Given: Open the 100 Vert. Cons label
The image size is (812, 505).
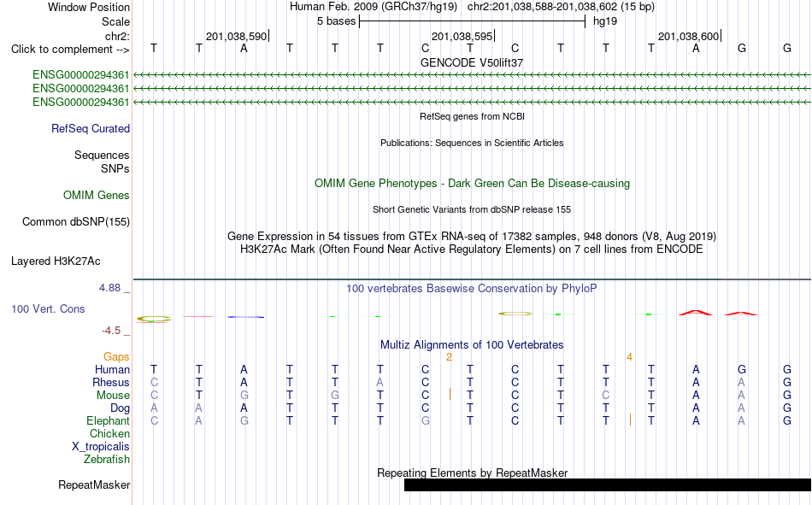Looking at the screenshot, I should (x=48, y=308).
